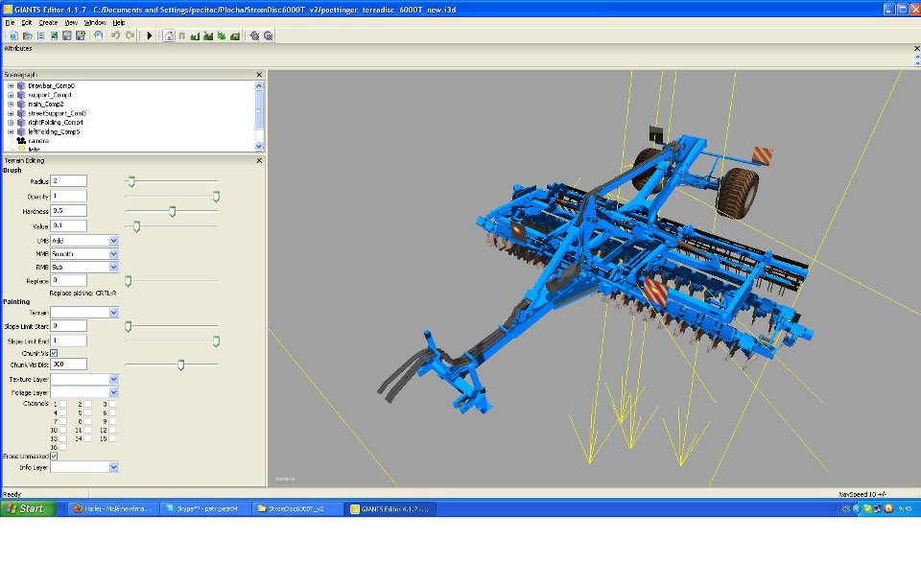Open the RMB Sub dropdown

click(113, 267)
